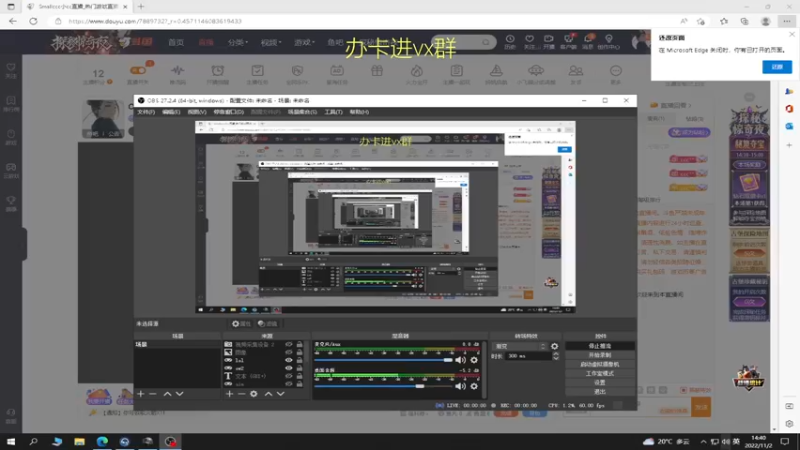The image size is (800, 450).
Task: Open source properties gear in Sources panel
Action: click(254, 394)
